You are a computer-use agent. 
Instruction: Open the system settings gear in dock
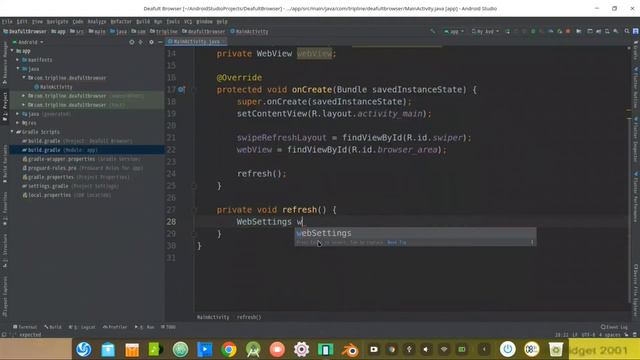[x=301, y=349]
